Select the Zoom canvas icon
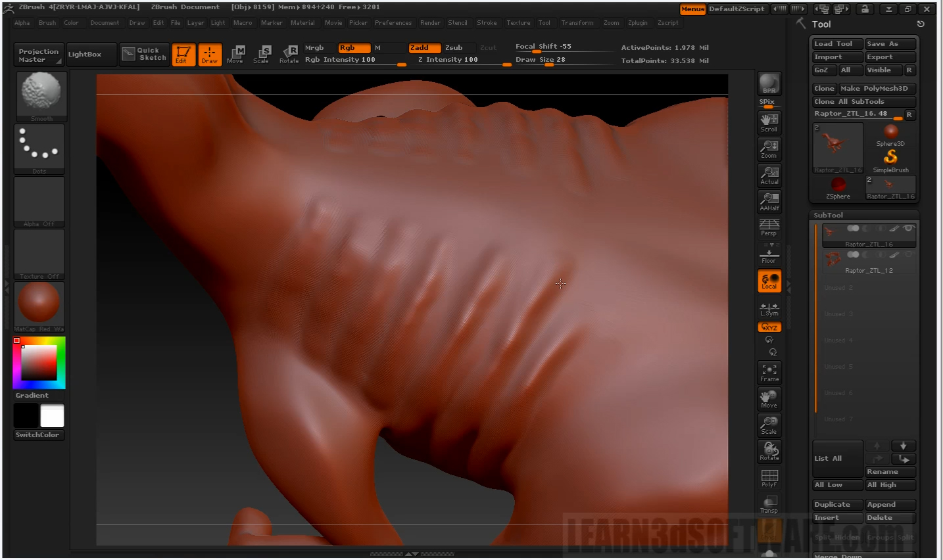 769,149
